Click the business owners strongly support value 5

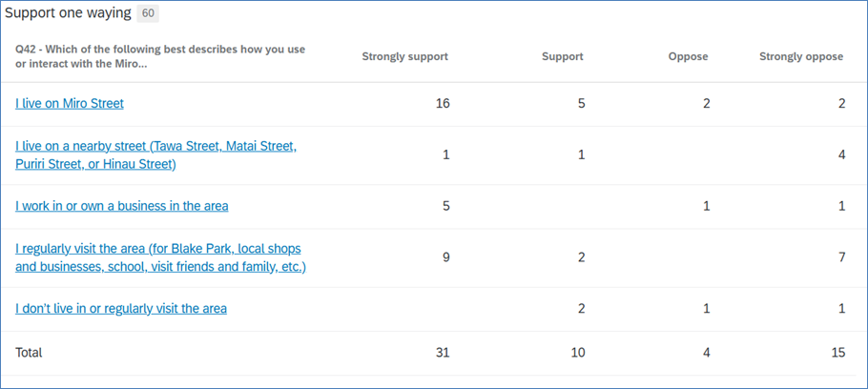pyautogui.click(x=445, y=206)
